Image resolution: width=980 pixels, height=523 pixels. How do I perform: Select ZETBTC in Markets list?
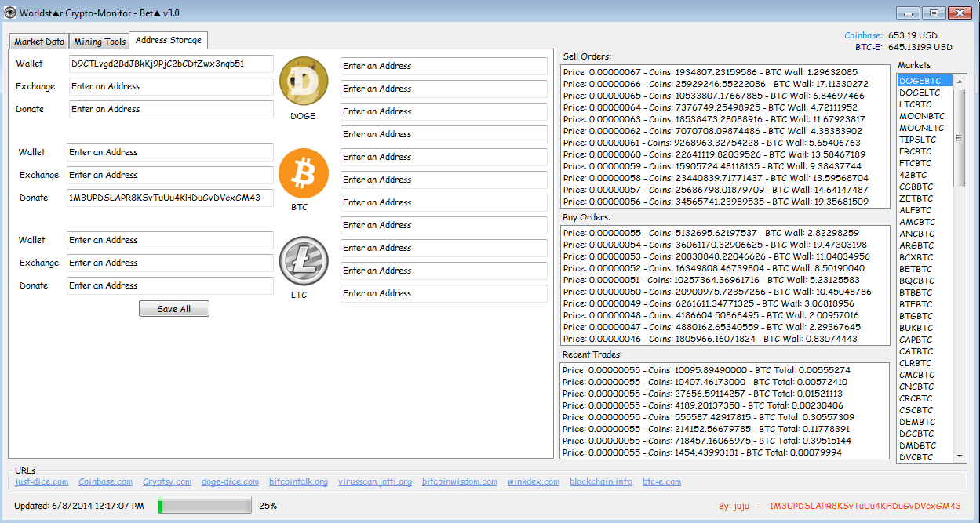click(925, 198)
